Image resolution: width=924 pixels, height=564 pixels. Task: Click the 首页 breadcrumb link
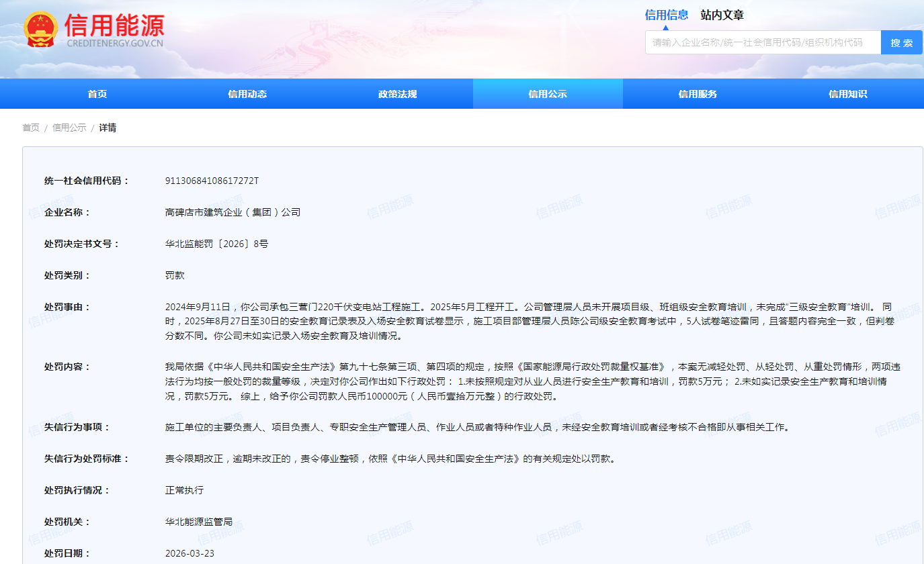pyautogui.click(x=31, y=128)
